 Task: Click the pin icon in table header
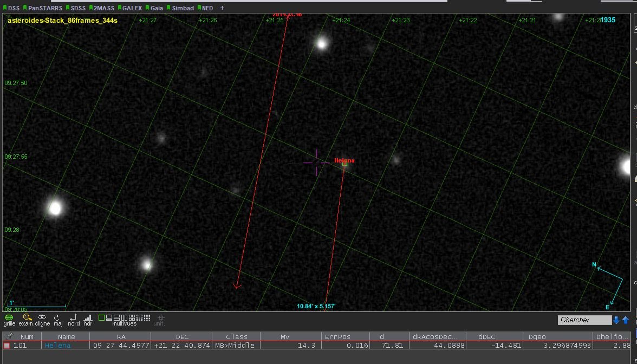(x=9, y=336)
